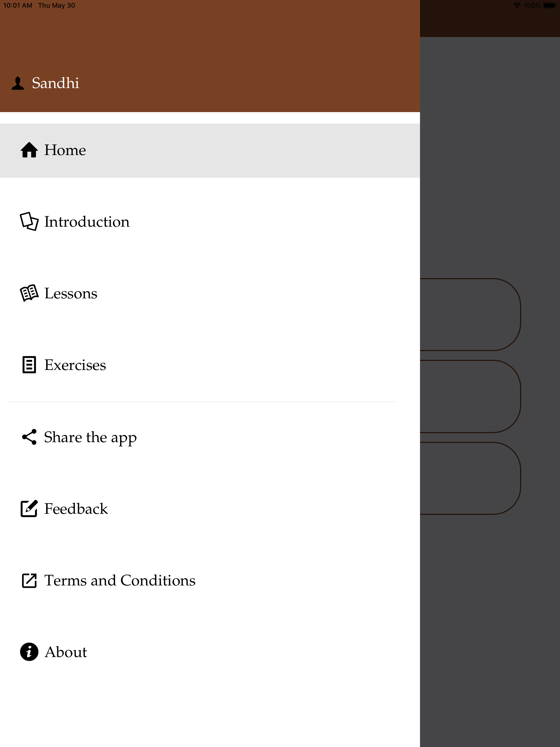Open the About entry
This screenshot has width=560, height=747.
point(210,652)
